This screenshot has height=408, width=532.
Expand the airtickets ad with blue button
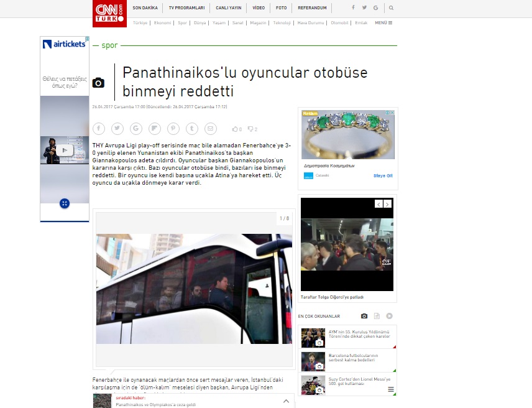[x=65, y=203]
